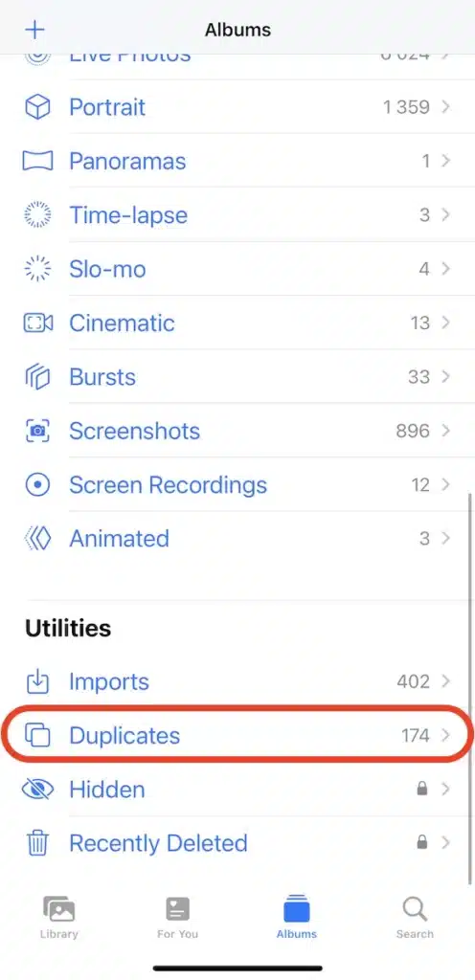Click the vertical scroll indicator
Viewport: 475px width, 980px height.
[469, 687]
